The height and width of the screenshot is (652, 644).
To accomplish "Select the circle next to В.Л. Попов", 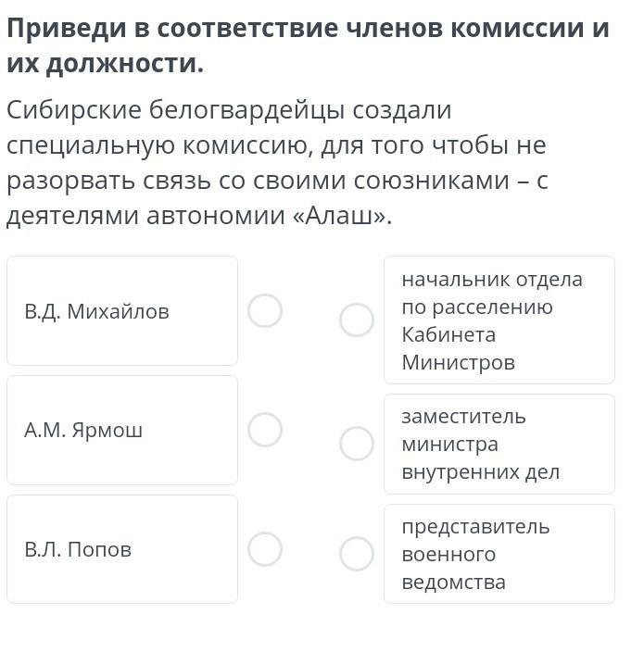I will (x=265, y=549).
